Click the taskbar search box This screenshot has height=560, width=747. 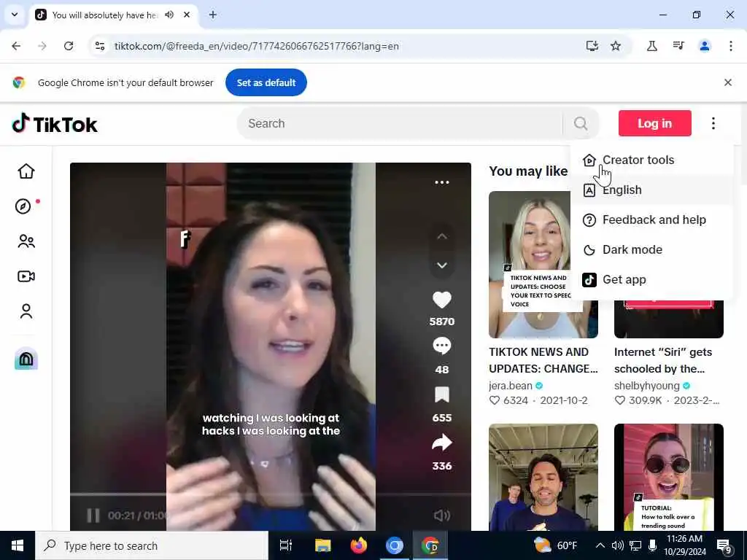[152, 545]
